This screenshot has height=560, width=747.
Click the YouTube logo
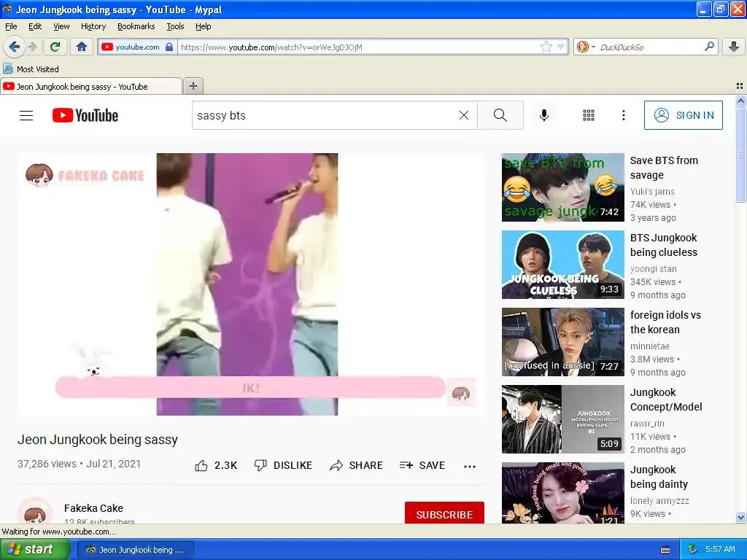pos(85,115)
